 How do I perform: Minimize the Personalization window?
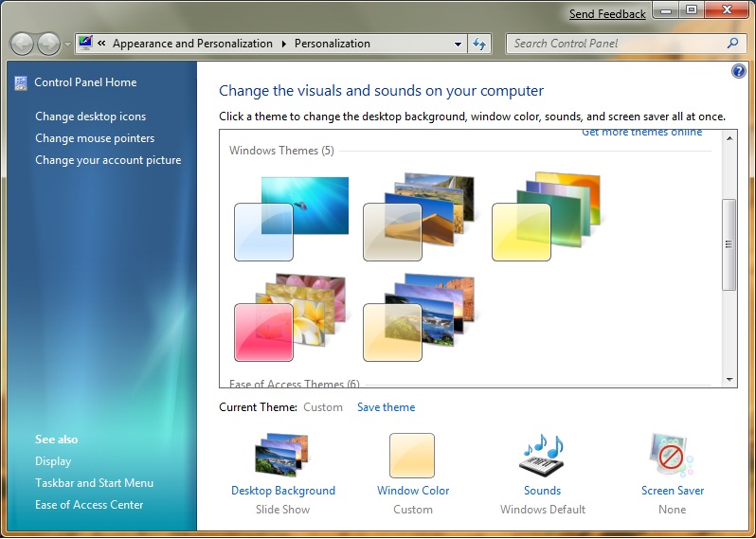tap(667, 10)
